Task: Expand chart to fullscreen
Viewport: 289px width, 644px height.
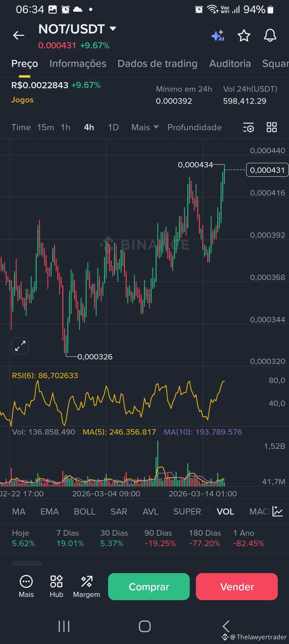Action: tap(20, 346)
